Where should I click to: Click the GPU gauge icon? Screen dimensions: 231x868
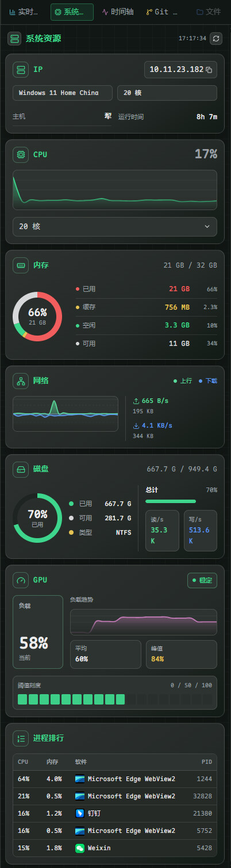21,580
